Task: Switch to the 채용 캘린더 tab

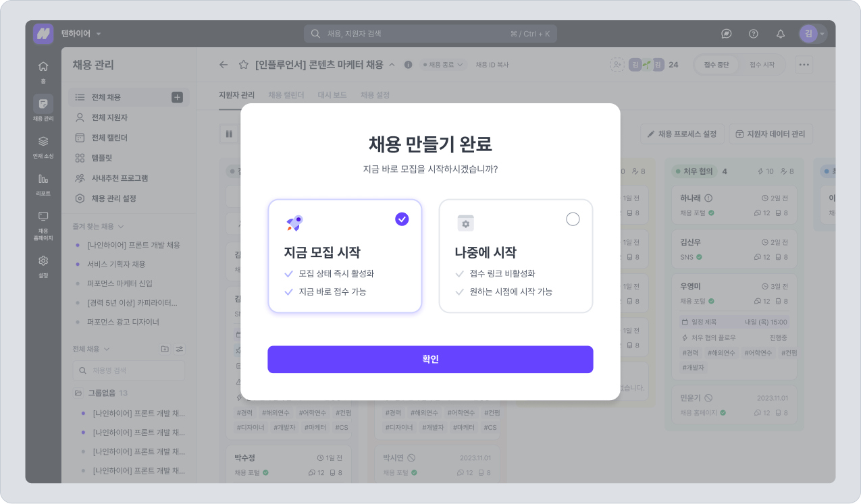Action: click(286, 95)
